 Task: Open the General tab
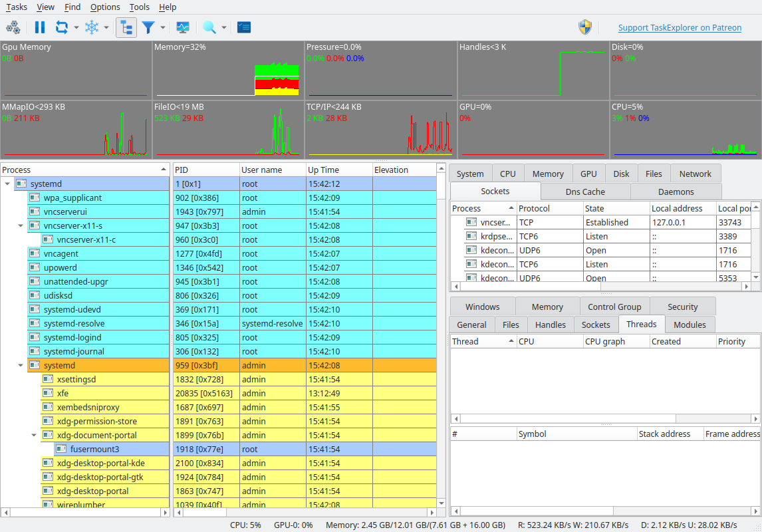coord(471,325)
